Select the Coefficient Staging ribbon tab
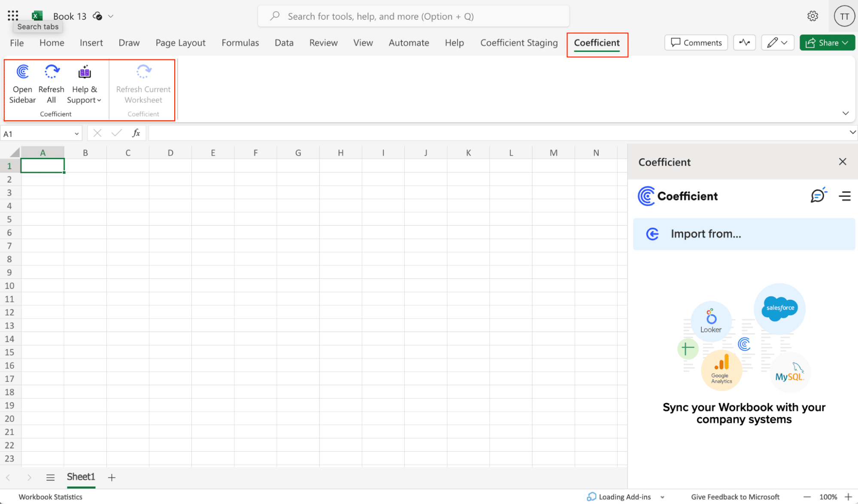The width and height of the screenshot is (858, 504). click(x=519, y=42)
